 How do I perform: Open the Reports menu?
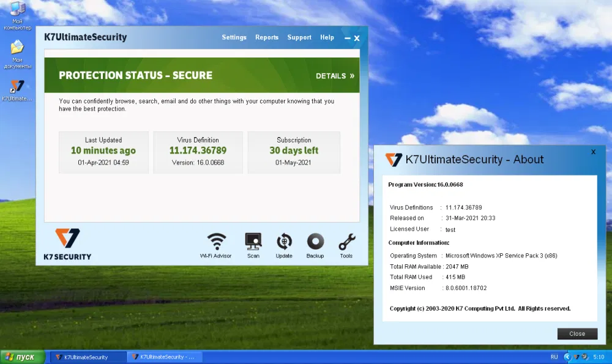pyautogui.click(x=267, y=37)
